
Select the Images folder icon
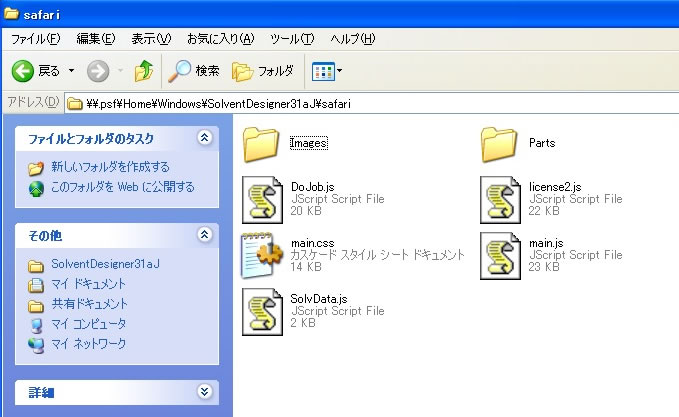tap(261, 143)
